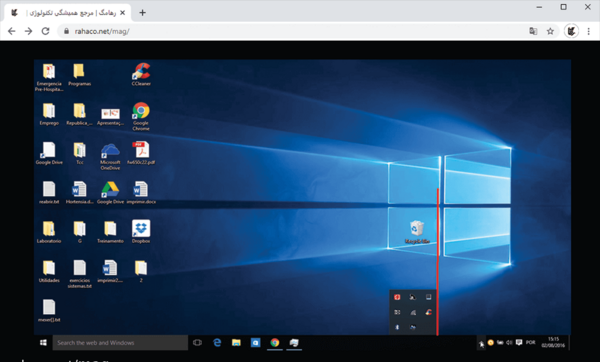Select the Republica_ folder icon

(x=79, y=114)
